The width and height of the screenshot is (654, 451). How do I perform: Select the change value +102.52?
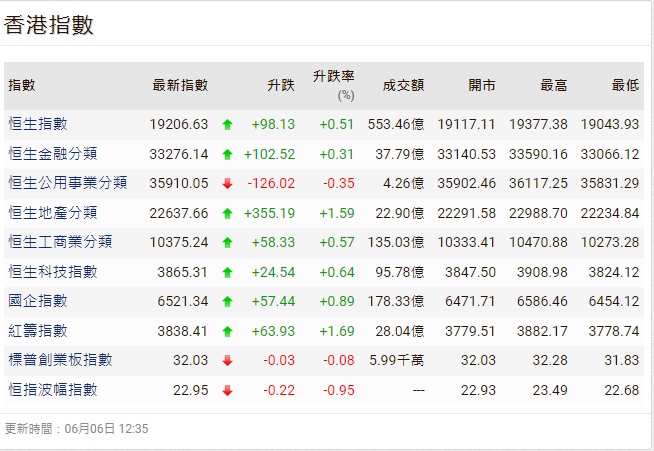click(x=269, y=154)
